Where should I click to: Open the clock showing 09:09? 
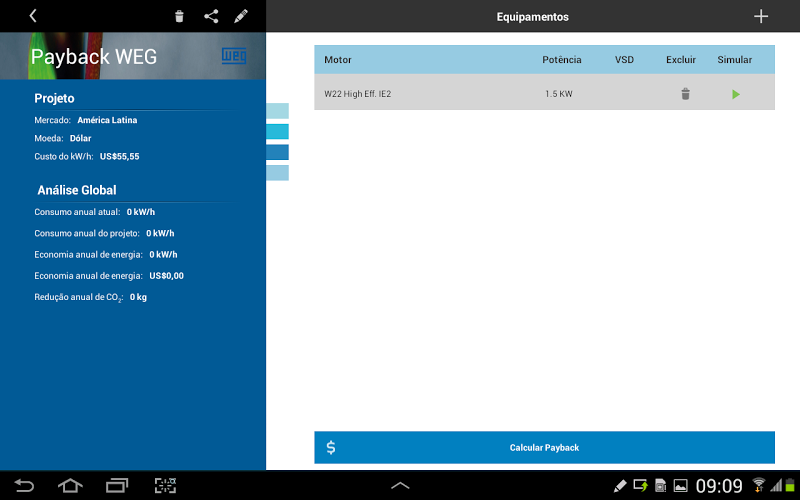719,486
